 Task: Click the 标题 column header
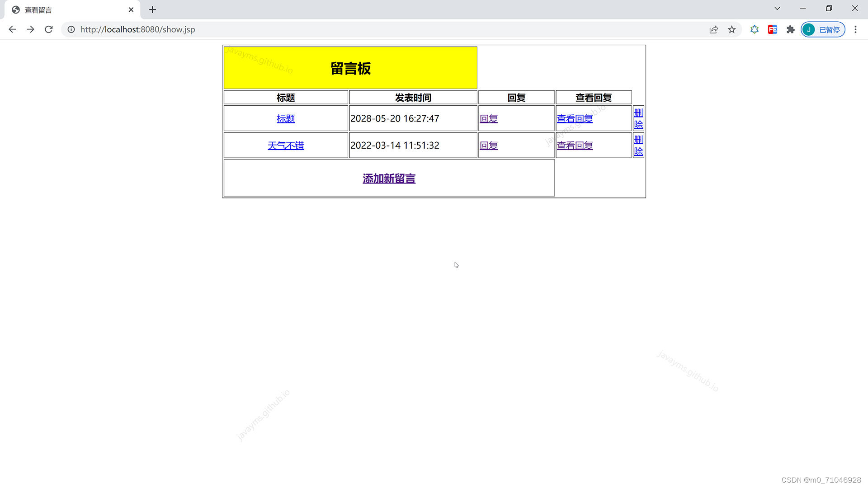(x=286, y=98)
